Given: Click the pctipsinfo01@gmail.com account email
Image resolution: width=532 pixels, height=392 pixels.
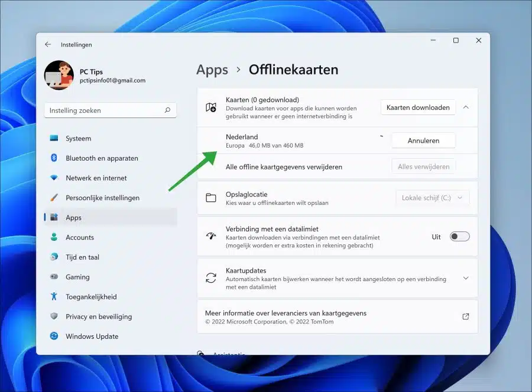Looking at the screenshot, I should pyautogui.click(x=113, y=81).
